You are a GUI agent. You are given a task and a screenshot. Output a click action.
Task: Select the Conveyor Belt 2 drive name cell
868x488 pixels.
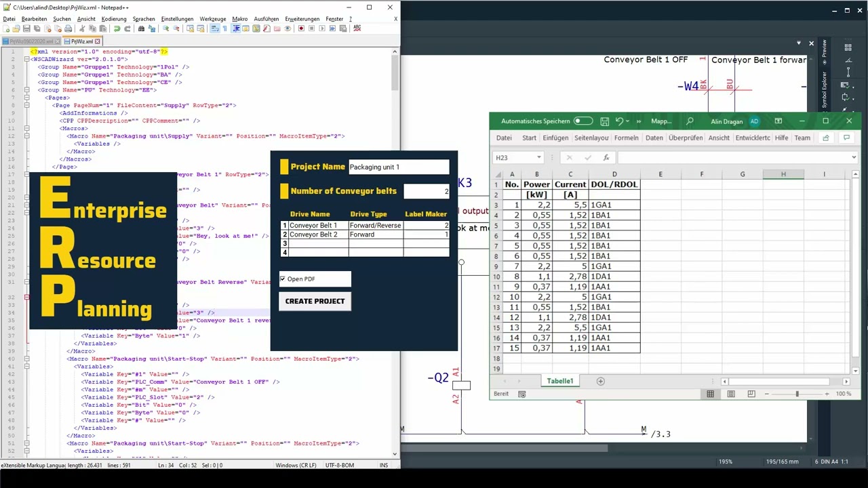[318, 235]
